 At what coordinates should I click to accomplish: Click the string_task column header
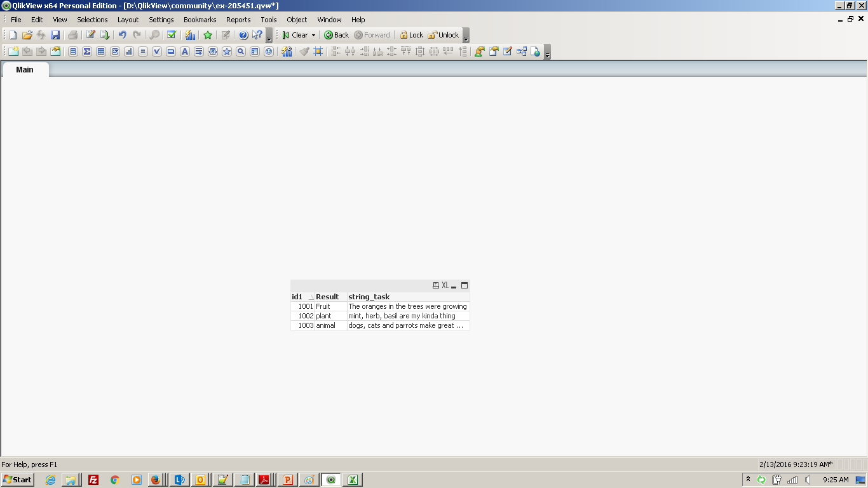tap(408, 297)
